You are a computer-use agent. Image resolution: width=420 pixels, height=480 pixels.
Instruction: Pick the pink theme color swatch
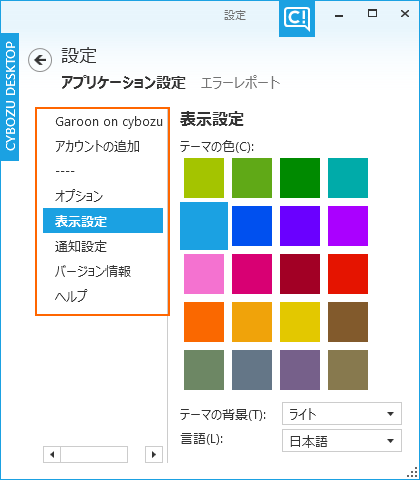pos(204,274)
